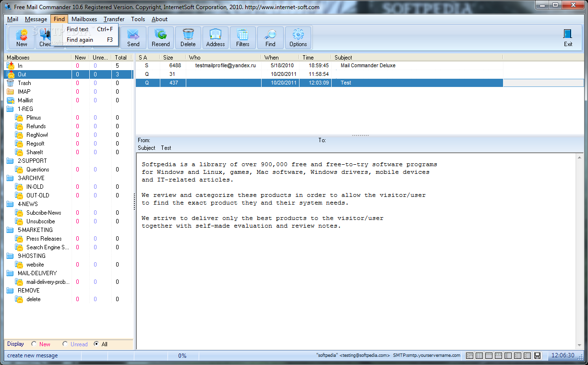
Task: Click inside the Softpedia message body text
Action: click(x=289, y=195)
